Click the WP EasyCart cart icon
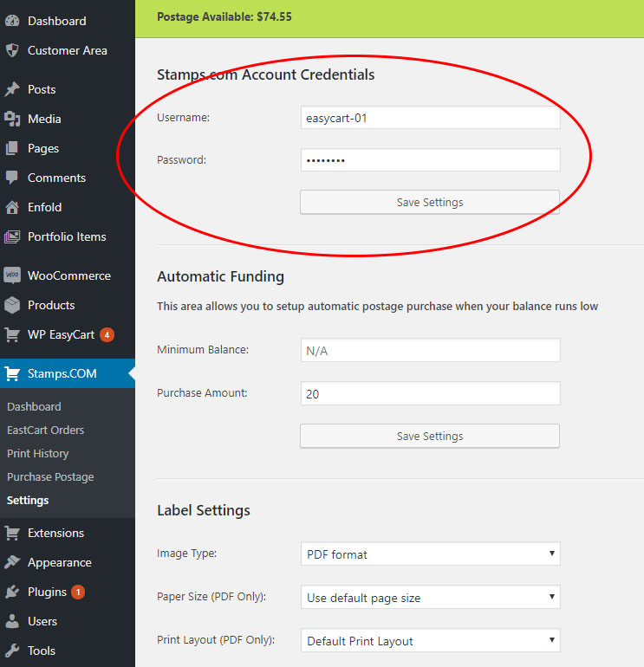Viewport: 644px width, 667px height. click(12, 334)
